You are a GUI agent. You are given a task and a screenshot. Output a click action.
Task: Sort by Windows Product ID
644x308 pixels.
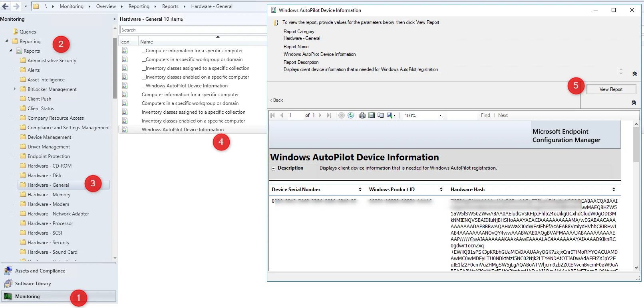(441, 190)
